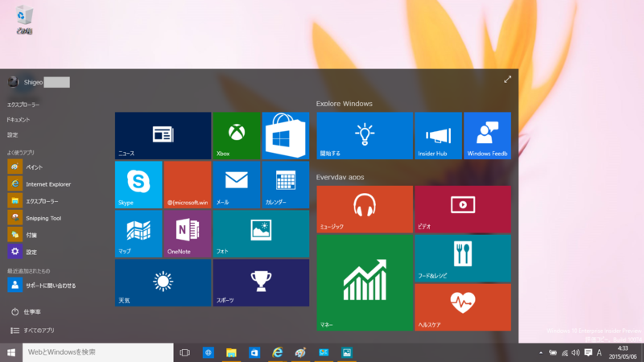Open Internet Explorer on the taskbar
Image resolution: width=644 pixels, height=362 pixels.
pos(278,352)
